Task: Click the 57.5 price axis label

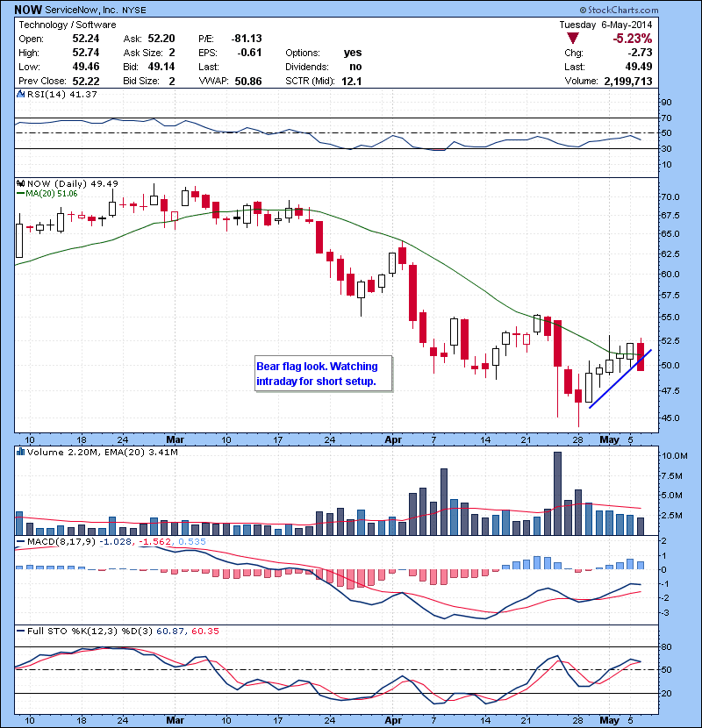Action: tap(670, 296)
